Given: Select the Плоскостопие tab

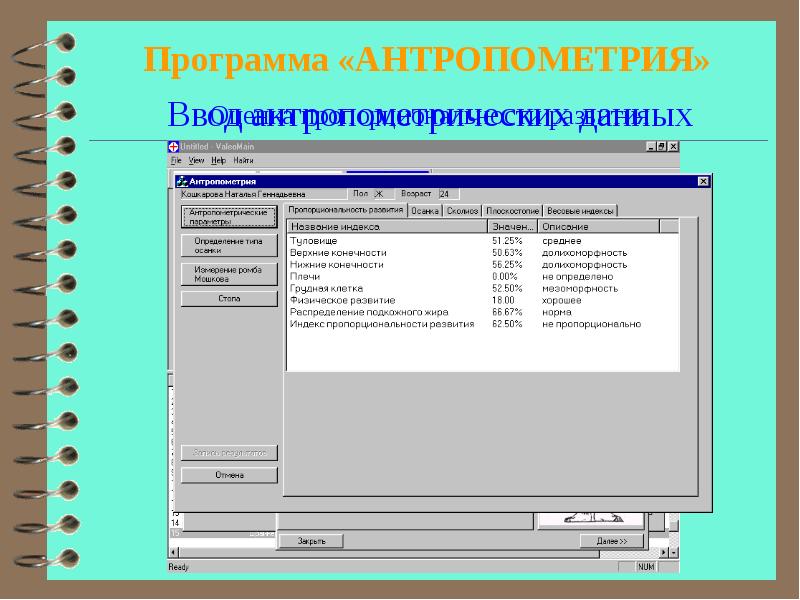Looking at the screenshot, I should [513, 211].
